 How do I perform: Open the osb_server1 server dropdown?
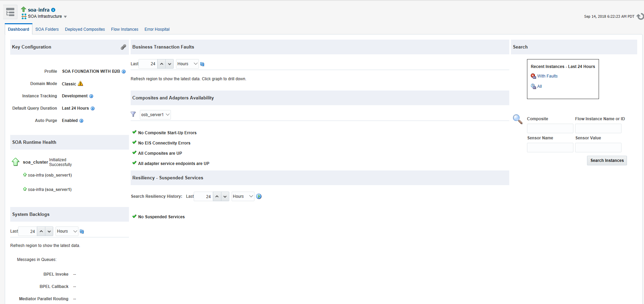pos(155,115)
